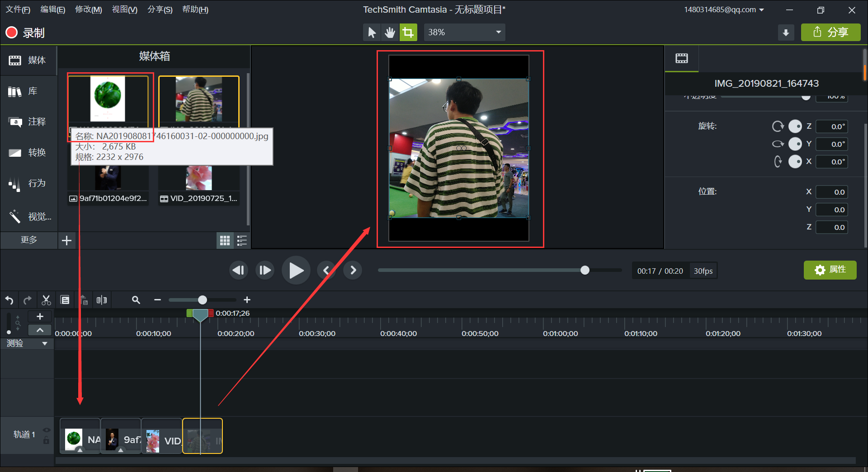Image resolution: width=868 pixels, height=472 pixels.
Task: Click the cut scissors icon on timeline
Action: tap(46, 300)
